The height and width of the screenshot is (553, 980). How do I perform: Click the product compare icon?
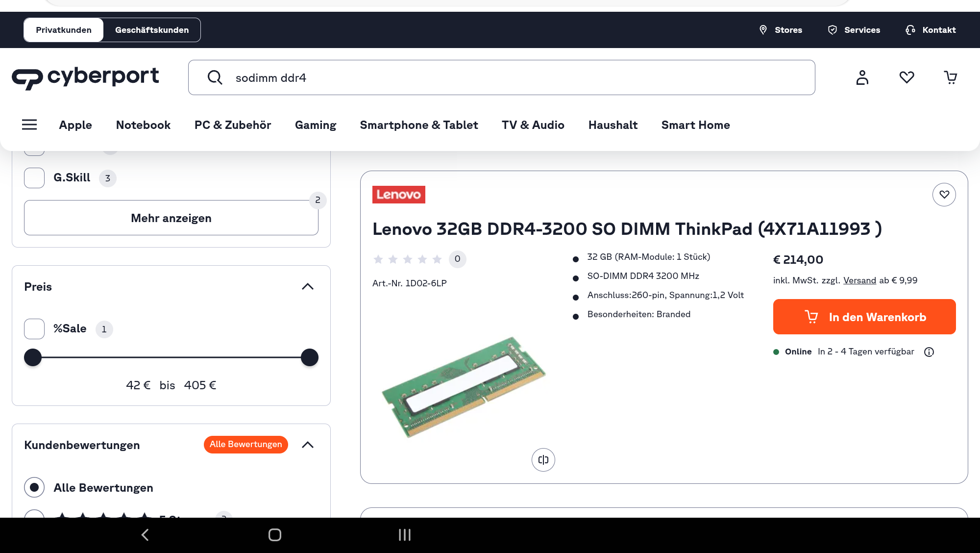[x=543, y=460]
